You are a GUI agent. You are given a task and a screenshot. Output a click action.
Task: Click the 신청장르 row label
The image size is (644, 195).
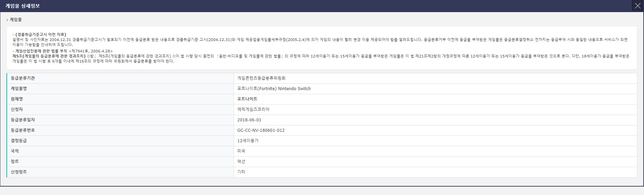tap(19, 172)
